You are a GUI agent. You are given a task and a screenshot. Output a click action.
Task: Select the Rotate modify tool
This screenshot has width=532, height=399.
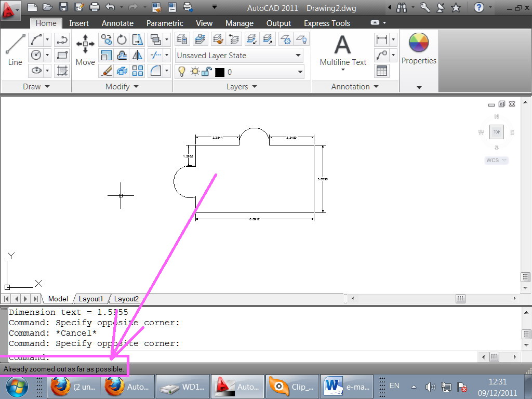[121, 39]
